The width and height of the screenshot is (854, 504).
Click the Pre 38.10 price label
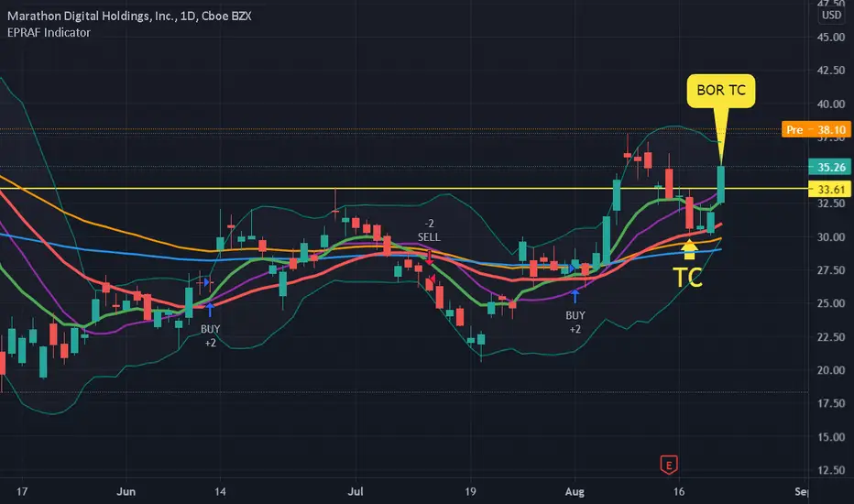click(816, 130)
